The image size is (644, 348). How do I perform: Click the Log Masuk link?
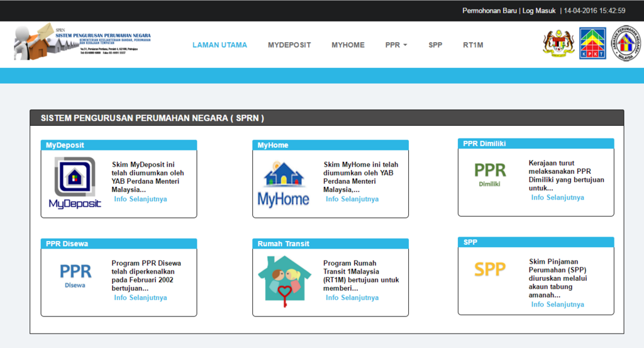click(539, 11)
